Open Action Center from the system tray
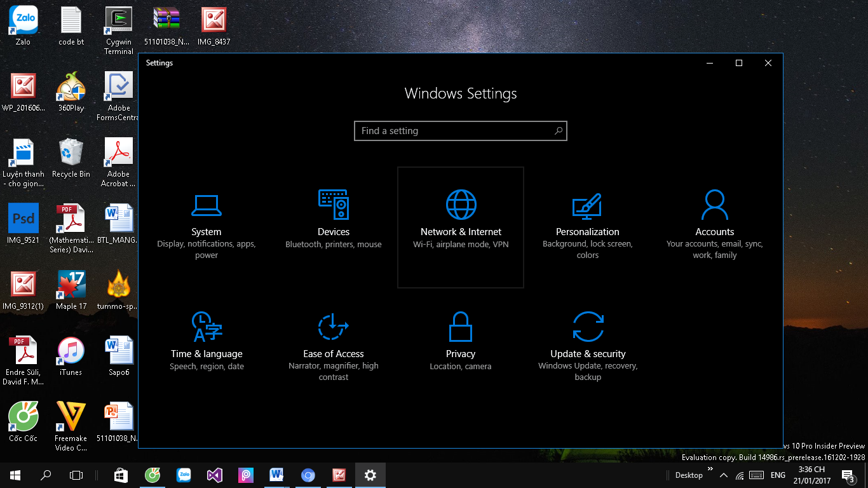The image size is (868, 488). 847,475
